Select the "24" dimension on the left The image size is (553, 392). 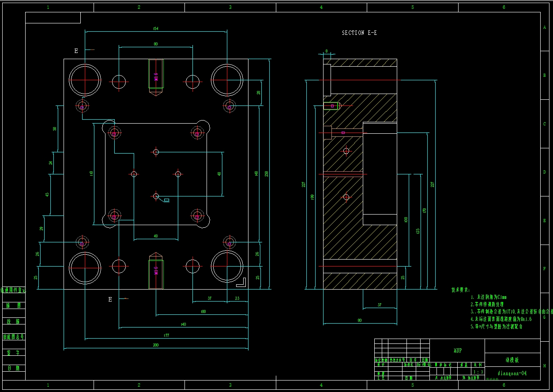[51, 163]
